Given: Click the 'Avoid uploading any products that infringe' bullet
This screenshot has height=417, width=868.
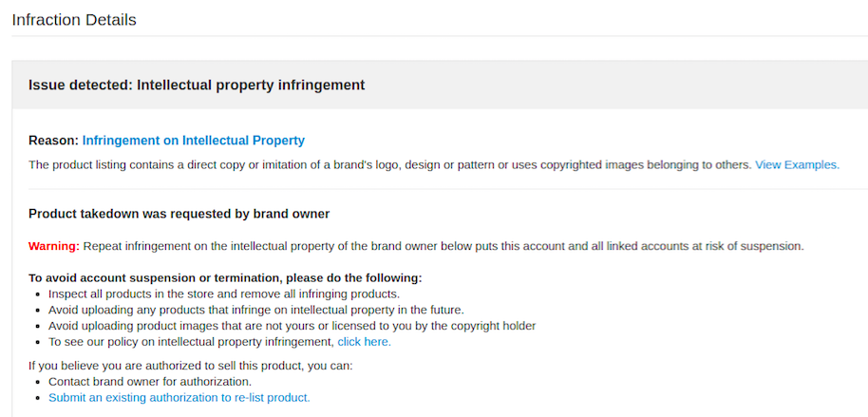Looking at the screenshot, I should (x=255, y=310).
